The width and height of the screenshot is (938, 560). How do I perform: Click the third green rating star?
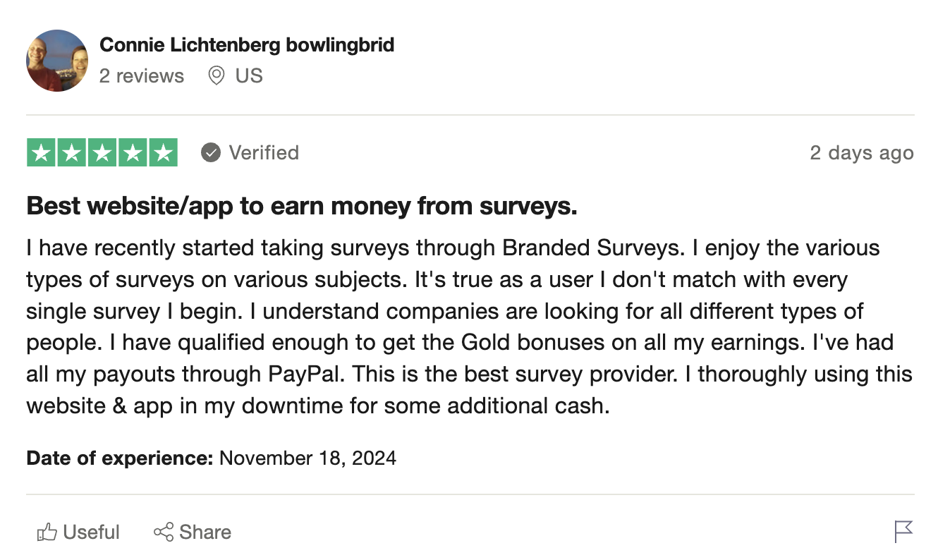pos(102,153)
